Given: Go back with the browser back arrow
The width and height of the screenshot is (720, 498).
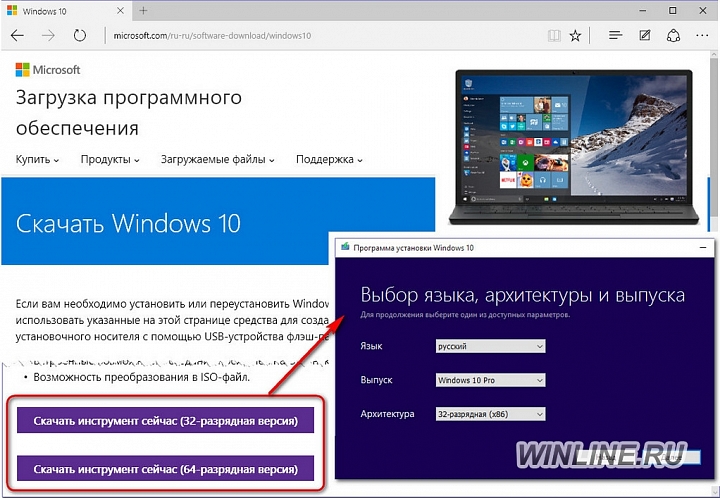Looking at the screenshot, I should pos(17,35).
